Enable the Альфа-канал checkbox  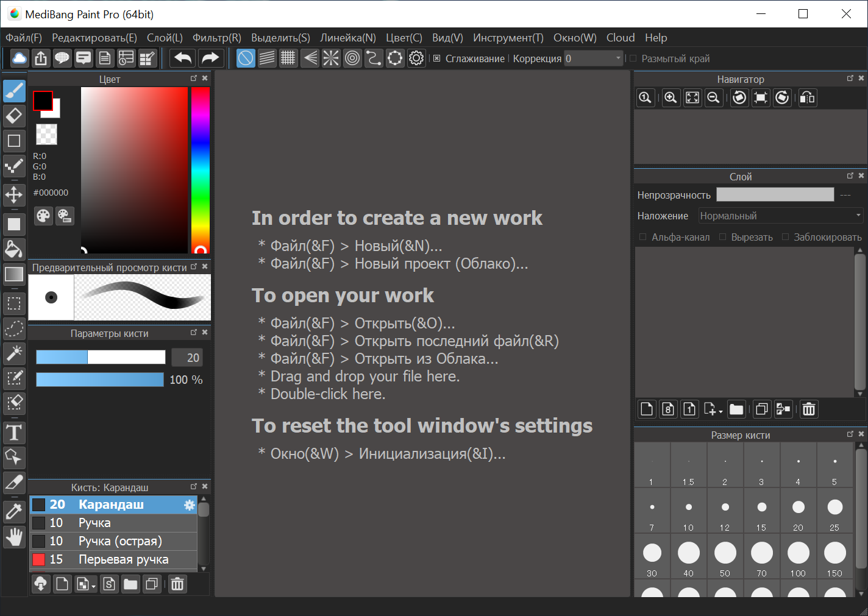coord(642,237)
